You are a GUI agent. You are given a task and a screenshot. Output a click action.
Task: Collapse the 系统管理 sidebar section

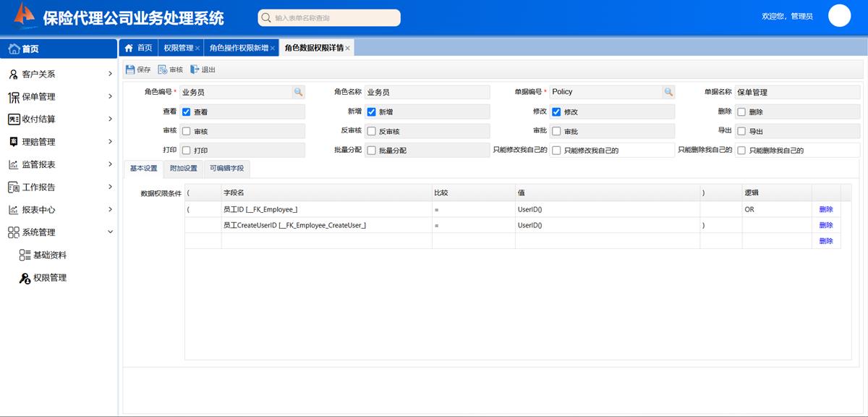[110, 232]
